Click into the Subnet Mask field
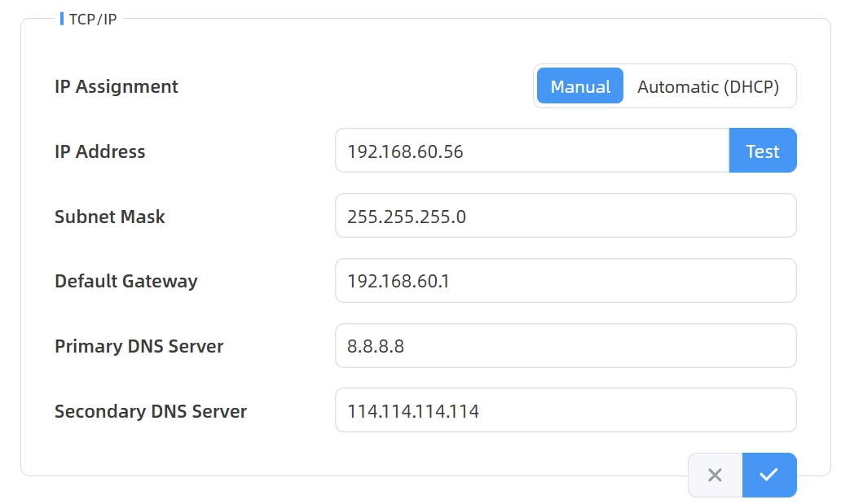Viewport: 841px width, 504px height. [x=565, y=216]
